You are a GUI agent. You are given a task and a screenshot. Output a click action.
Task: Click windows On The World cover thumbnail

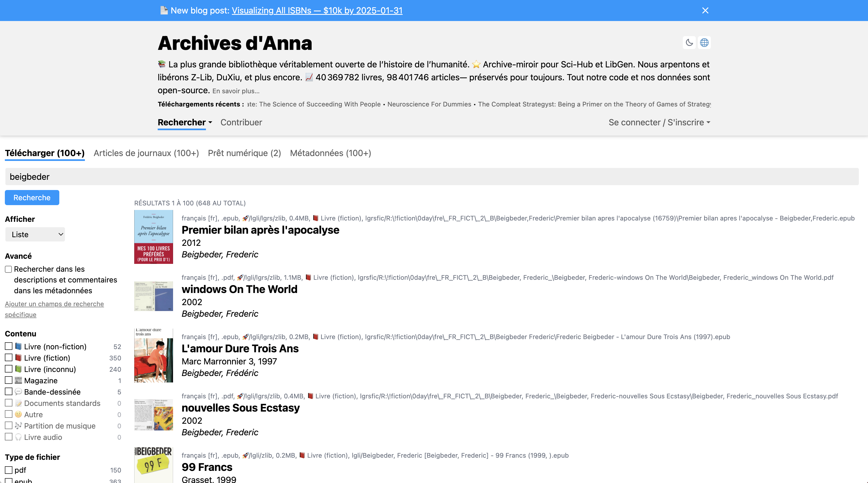[x=154, y=296]
